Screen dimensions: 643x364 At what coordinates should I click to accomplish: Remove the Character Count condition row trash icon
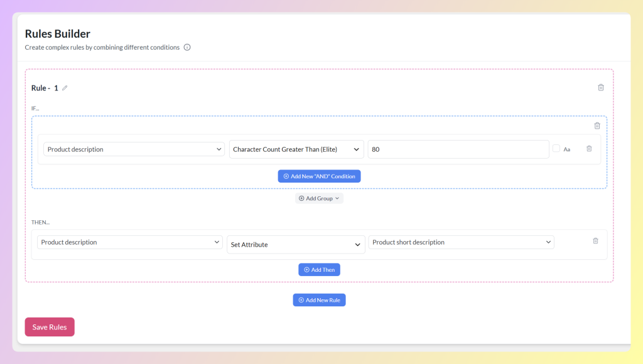point(589,149)
